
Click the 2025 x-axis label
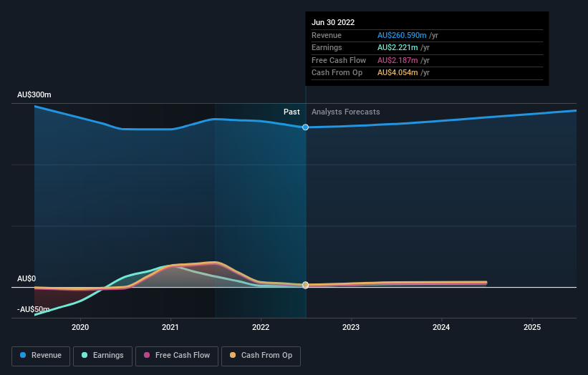pyautogui.click(x=532, y=328)
